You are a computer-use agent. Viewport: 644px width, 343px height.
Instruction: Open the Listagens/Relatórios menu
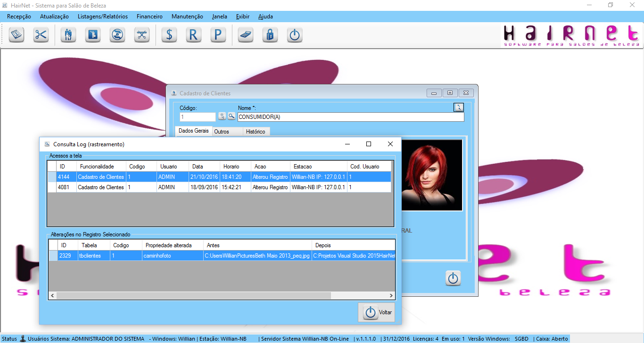103,17
